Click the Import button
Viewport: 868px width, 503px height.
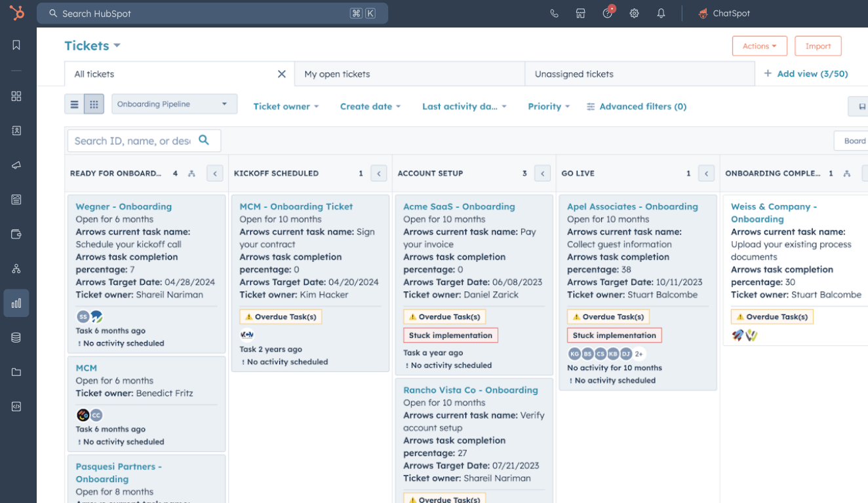tap(818, 46)
